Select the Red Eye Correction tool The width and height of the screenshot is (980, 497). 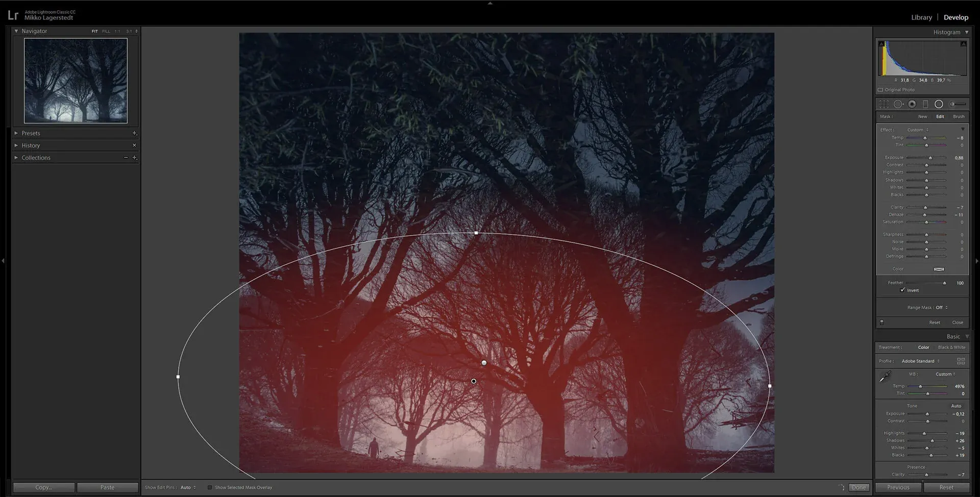tap(912, 104)
